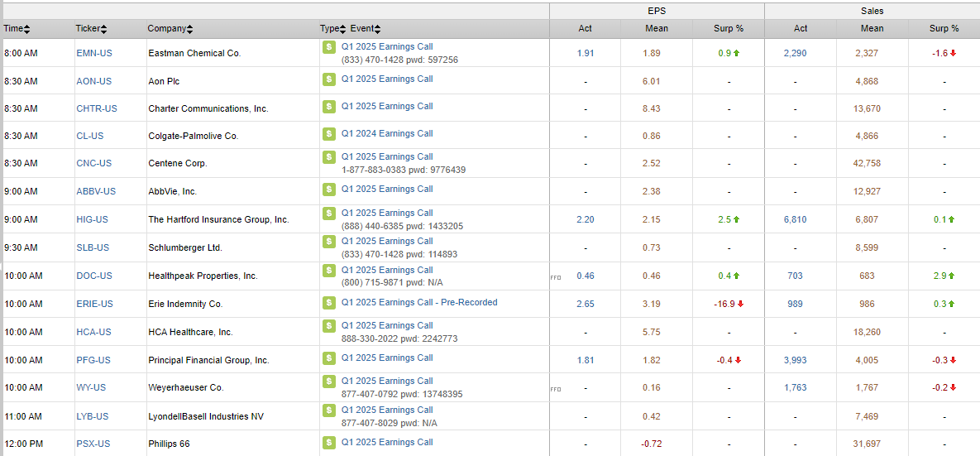Sort the table by Company column
The height and width of the screenshot is (456, 980).
[x=170, y=29]
